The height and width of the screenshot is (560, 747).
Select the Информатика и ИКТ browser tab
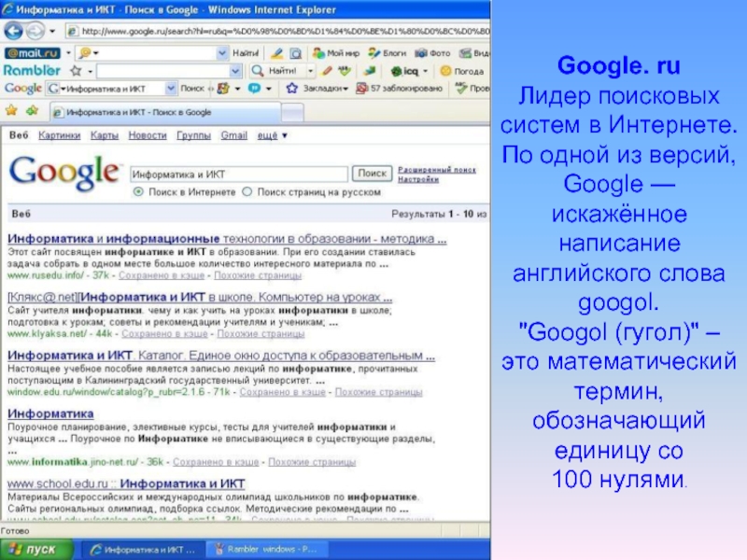165,112
